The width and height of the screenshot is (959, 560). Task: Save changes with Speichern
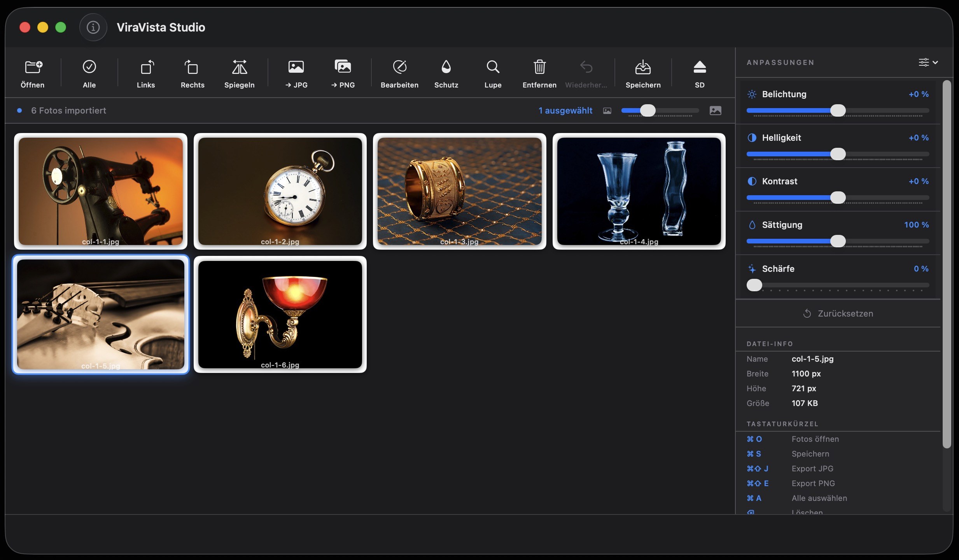click(x=643, y=74)
